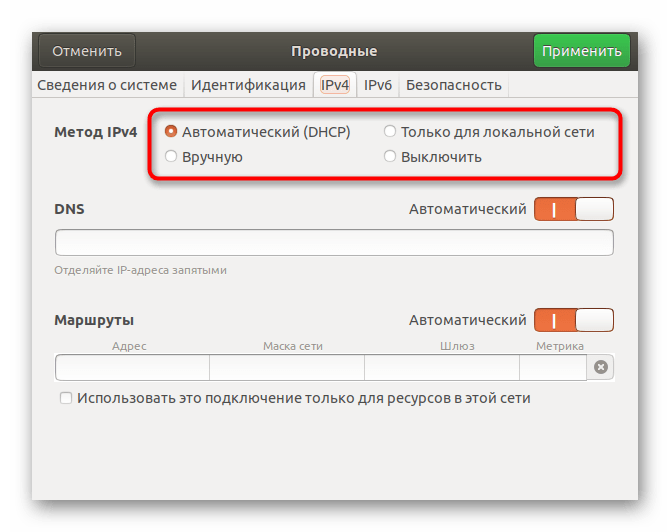Click the Отменить button
This screenshot has width=670, height=532.
click(x=87, y=51)
